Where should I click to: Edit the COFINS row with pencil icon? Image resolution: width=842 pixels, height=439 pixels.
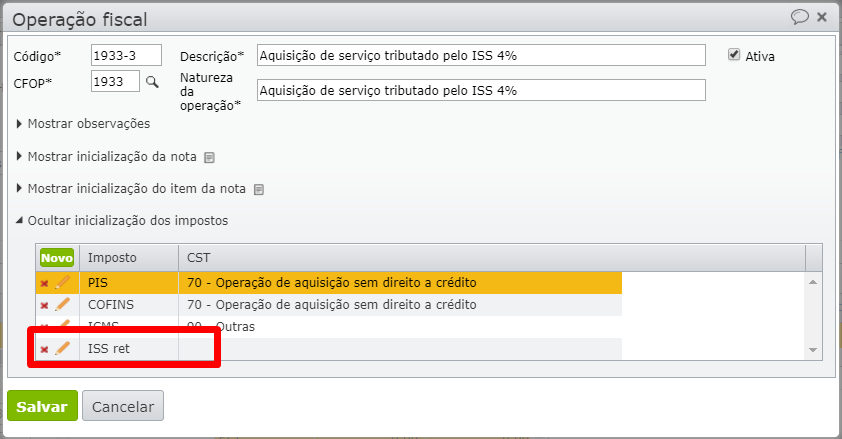tap(62, 304)
